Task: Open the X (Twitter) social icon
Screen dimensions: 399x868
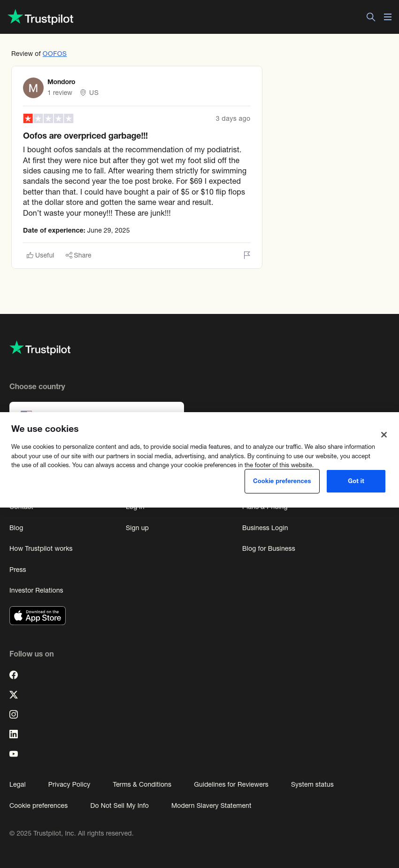Action: click(x=14, y=695)
